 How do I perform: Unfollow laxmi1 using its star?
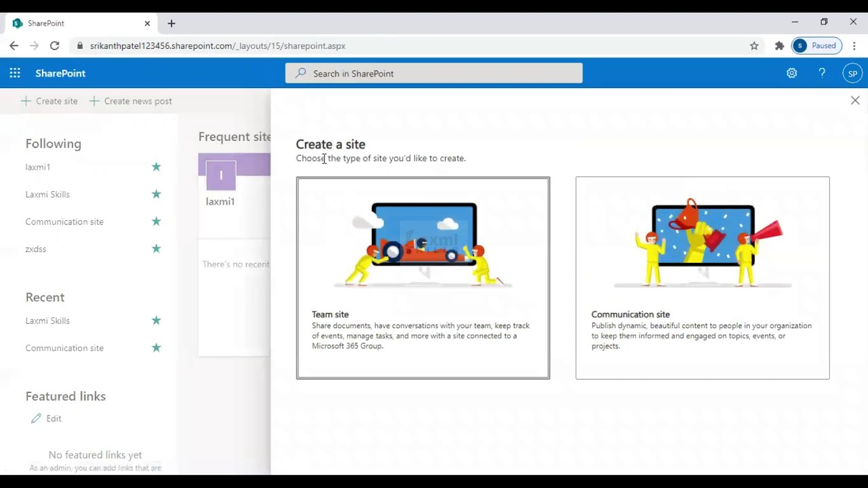pyautogui.click(x=156, y=167)
